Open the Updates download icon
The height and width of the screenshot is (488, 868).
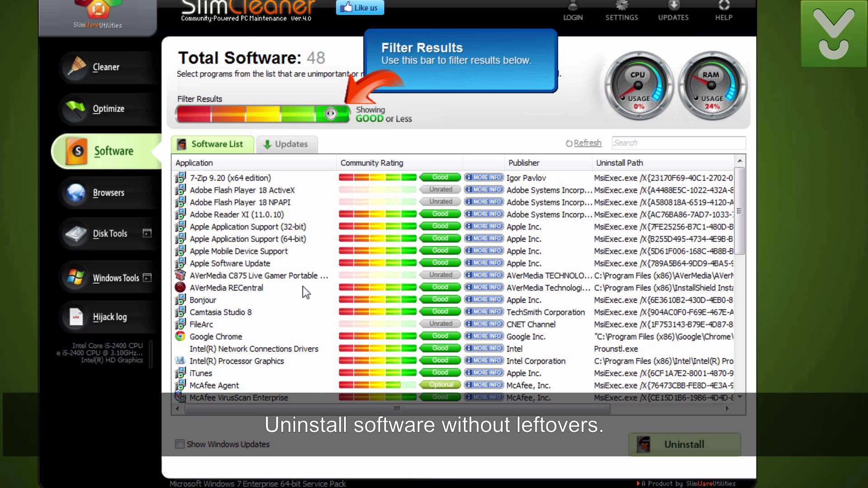pos(674,5)
